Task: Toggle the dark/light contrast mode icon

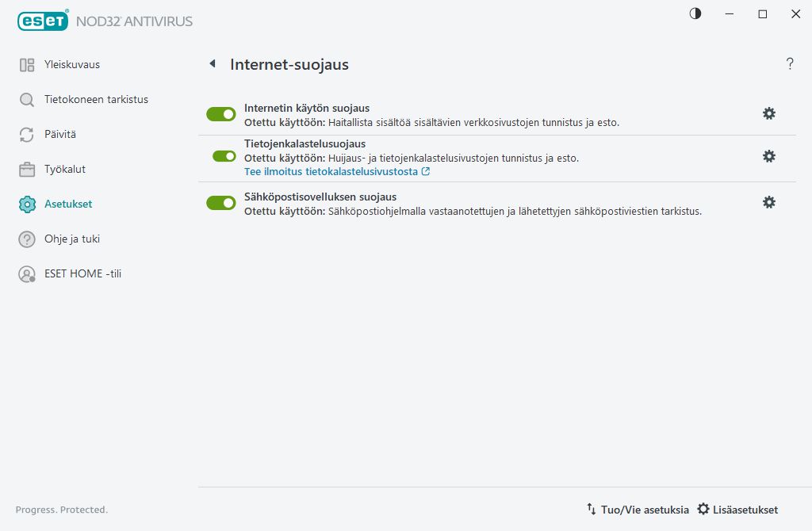Action: pyautogui.click(x=695, y=13)
